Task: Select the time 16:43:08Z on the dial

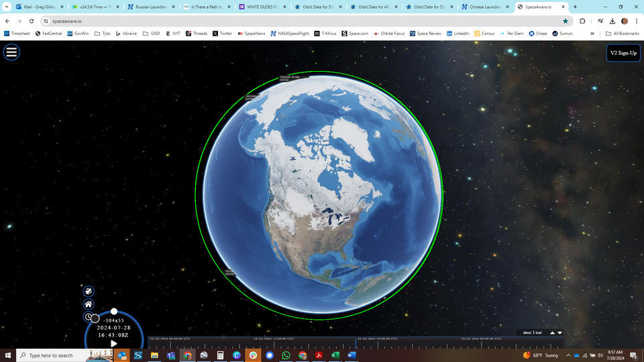Action: [x=114, y=335]
